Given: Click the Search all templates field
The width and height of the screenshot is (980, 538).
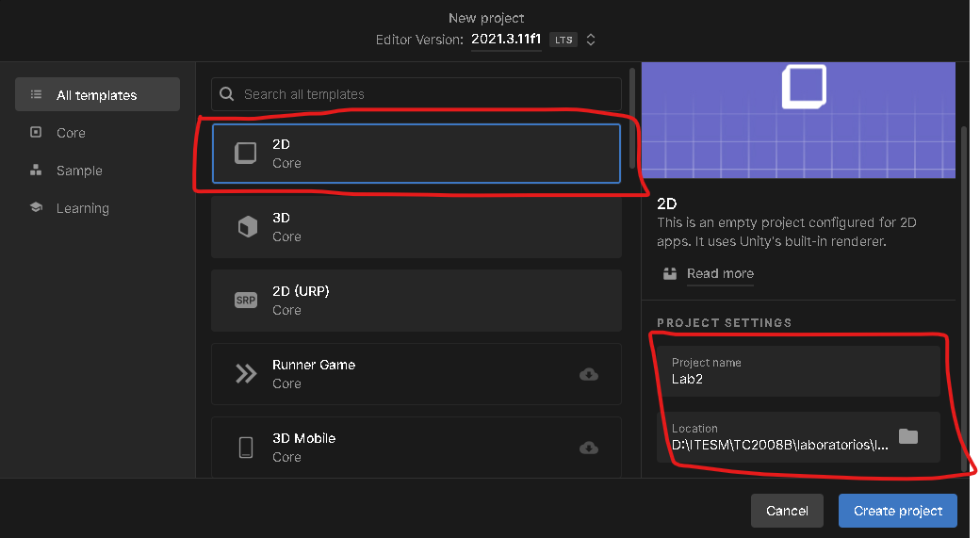Looking at the screenshot, I should (424, 94).
